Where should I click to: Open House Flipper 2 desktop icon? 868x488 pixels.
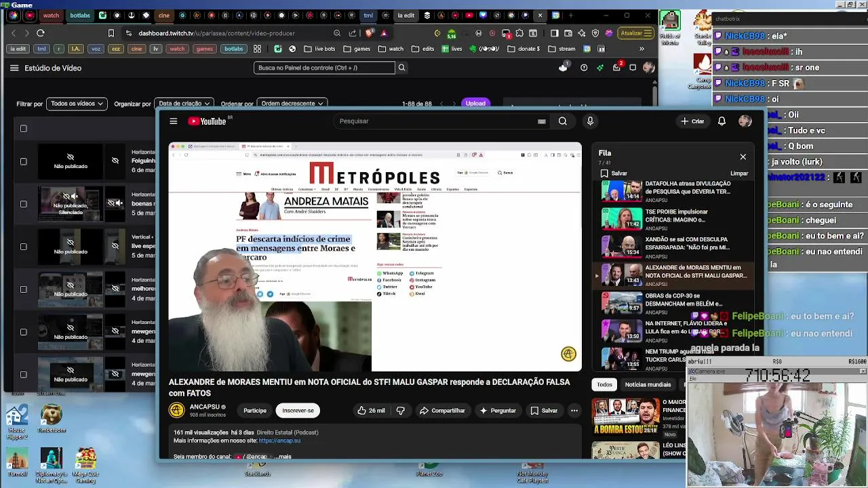(17, 422)
